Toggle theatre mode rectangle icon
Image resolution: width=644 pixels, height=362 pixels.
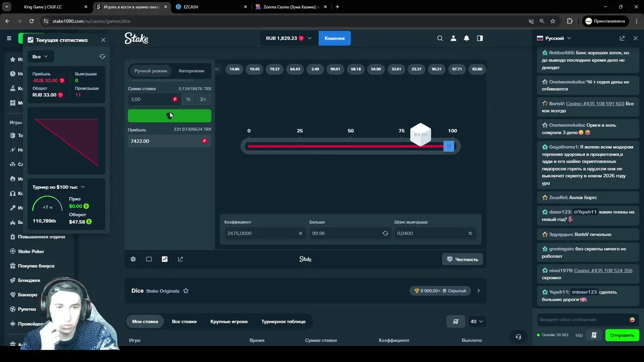coord(149,259)
